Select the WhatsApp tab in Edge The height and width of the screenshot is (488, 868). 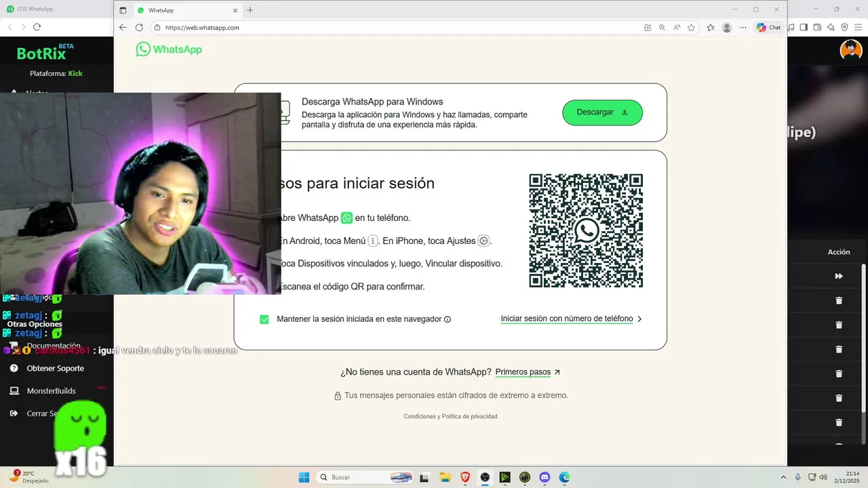[186, 10]
